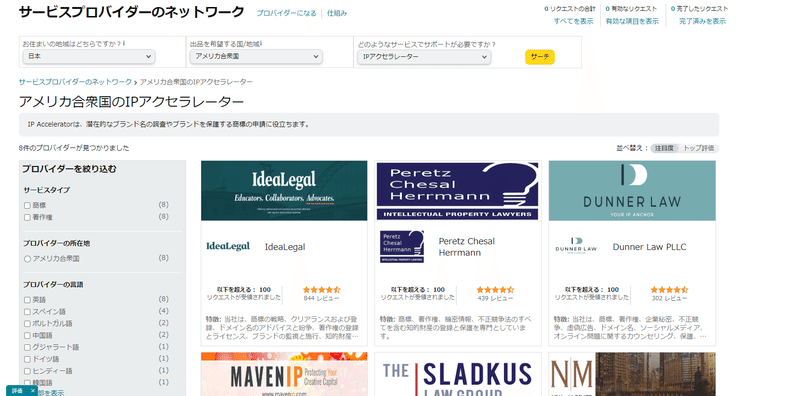Open the IdeaLegal provider name
The height and width of the screenshot is (396, 800).
[285, 247]
